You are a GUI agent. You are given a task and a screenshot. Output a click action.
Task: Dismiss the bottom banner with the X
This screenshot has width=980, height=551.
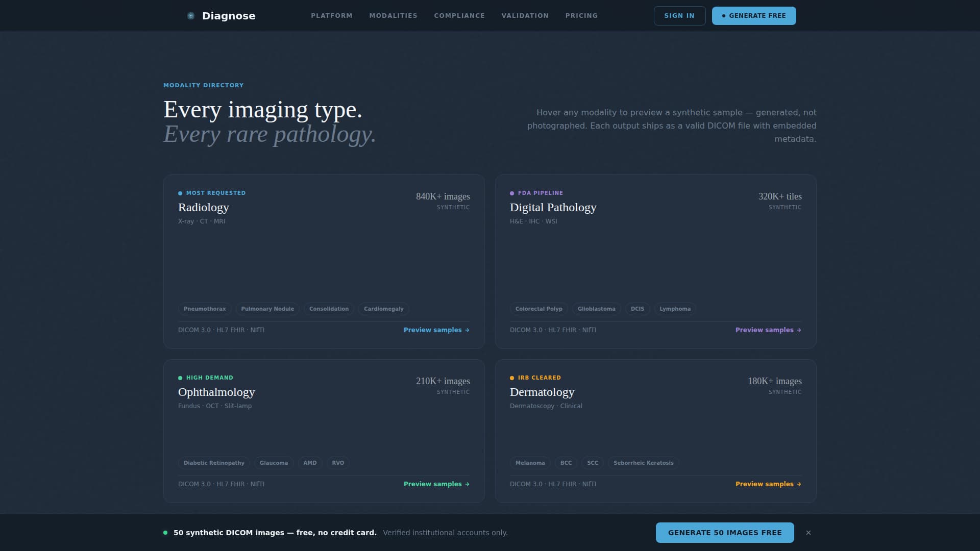pyautogui.click(x=808, y=533)
